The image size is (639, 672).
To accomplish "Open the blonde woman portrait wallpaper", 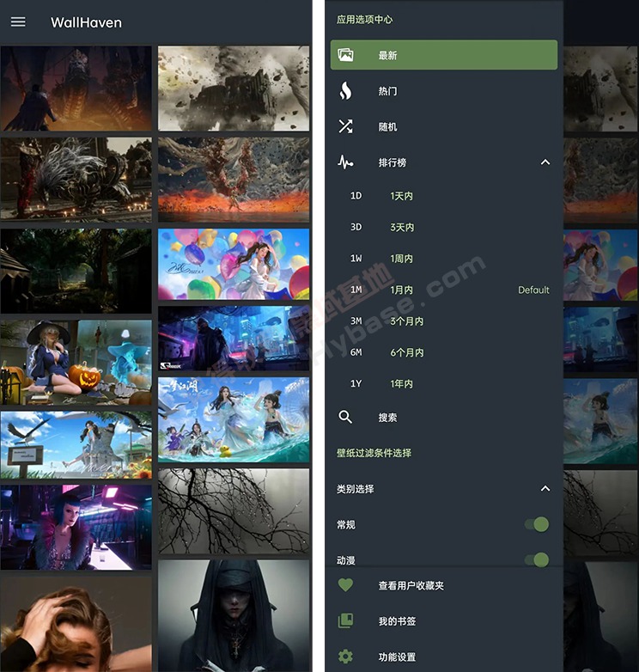I will [x=76, y=624].
